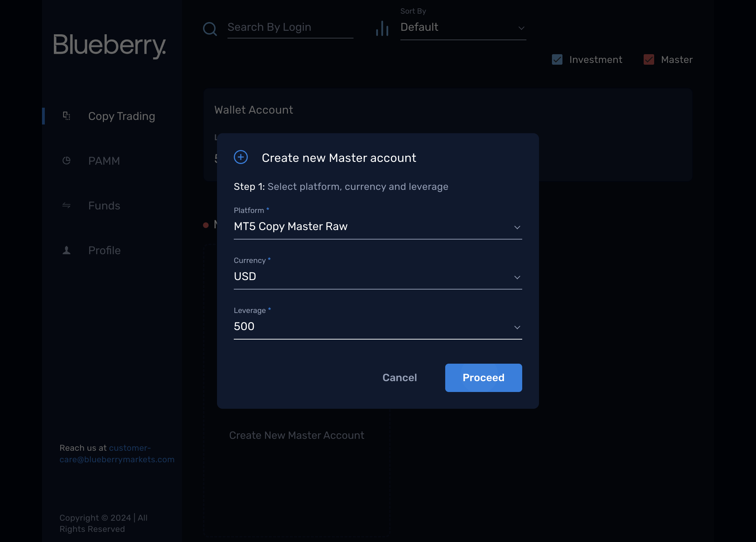Click the Blueberry logo
The height and width of the screenshot is (542, 756).
tap(110, 46)
